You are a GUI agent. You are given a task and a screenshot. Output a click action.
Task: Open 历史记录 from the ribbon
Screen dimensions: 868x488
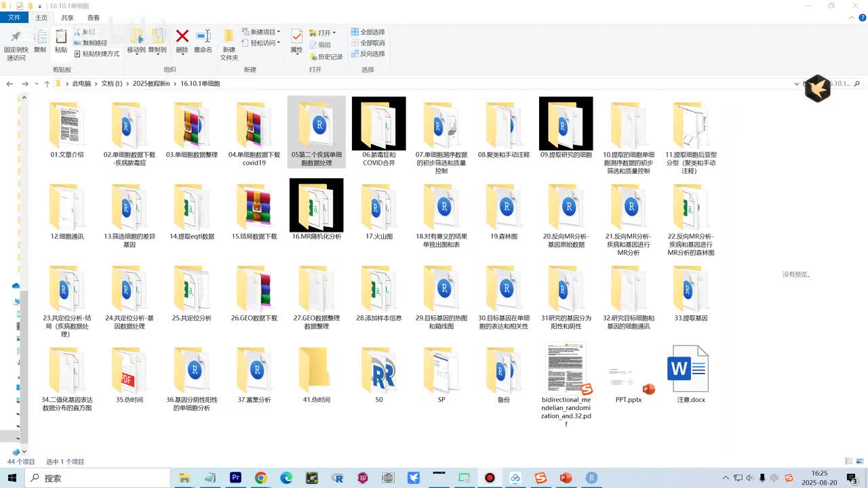326,57
